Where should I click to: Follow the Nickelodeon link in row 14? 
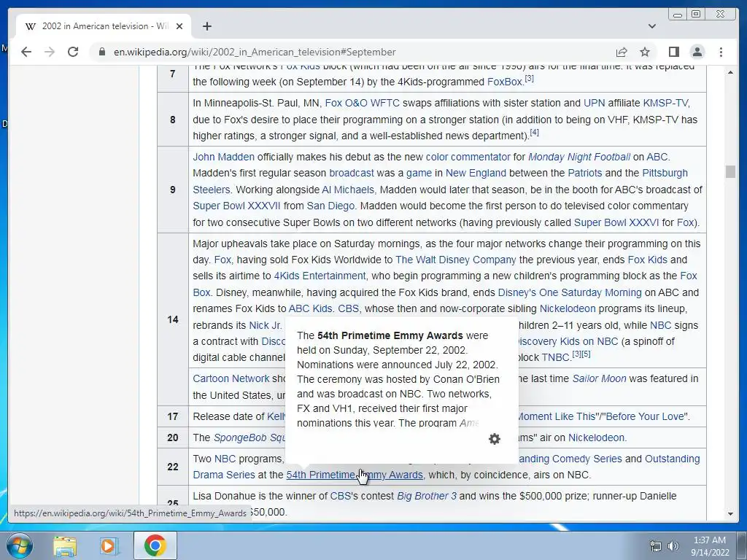coord(567,308)
